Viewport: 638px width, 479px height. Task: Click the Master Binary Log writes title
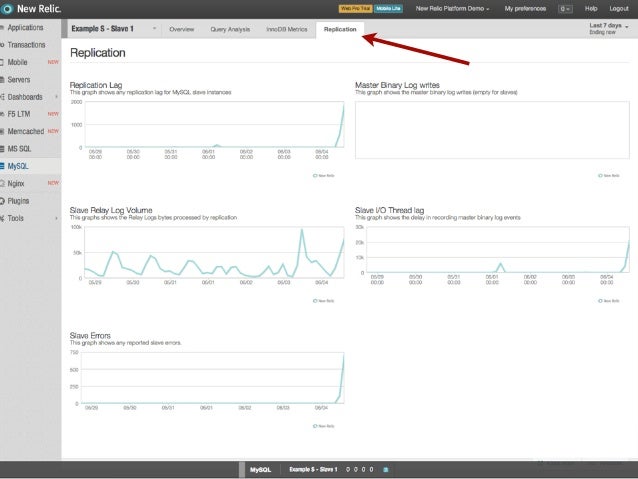click(397, 85)
